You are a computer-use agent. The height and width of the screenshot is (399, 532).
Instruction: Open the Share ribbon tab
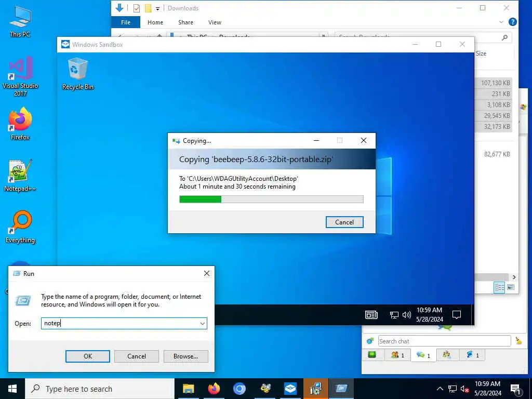(x=185, y=22)
